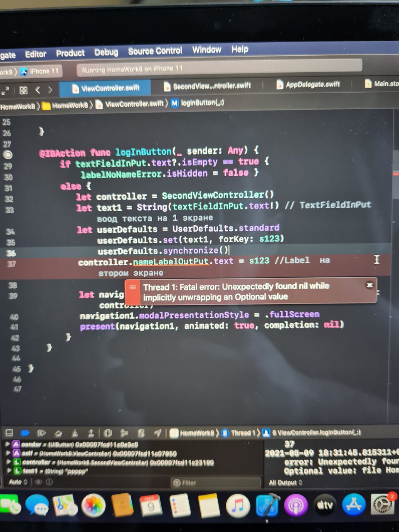Screen dimensions: 399x532
Task: Open Messages from the Dock
Action: point(37,506)
